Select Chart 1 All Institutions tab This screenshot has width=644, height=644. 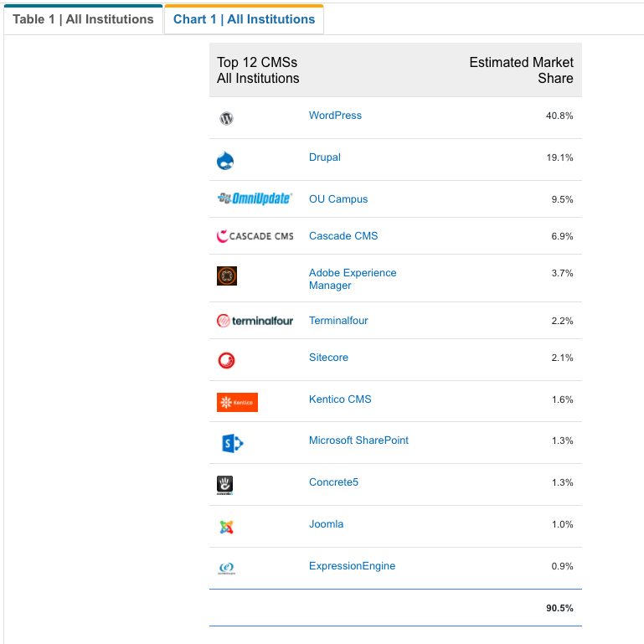(244, 19)
